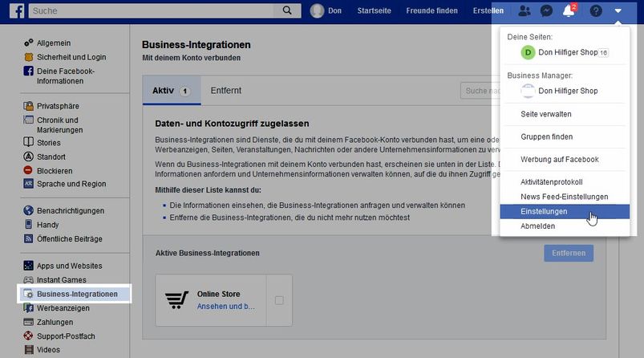This screenshot has width=644, height=358.
Task: Select Abmelden in the dropdown menu
Action: (x=565, y=226)
